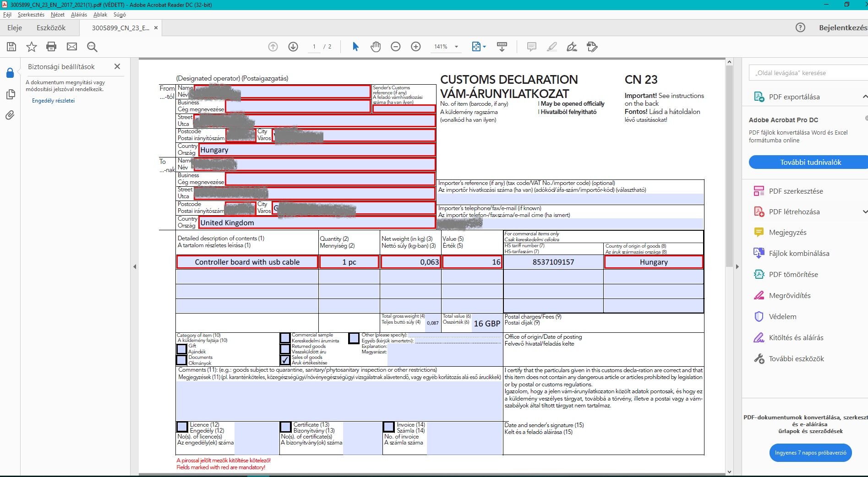Check the Documents / Okmányok checkbox
868x477 pixels.
[182, 360]
